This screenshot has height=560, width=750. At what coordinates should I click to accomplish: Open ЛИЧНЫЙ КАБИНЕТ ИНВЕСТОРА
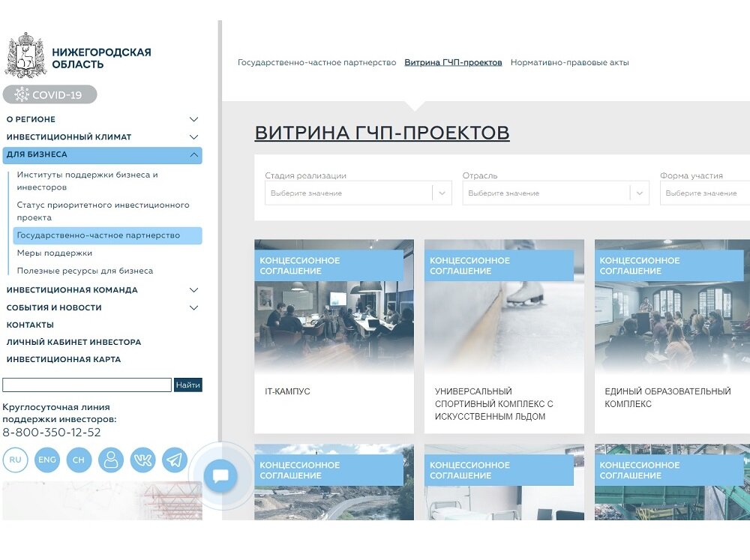pos(73,342)
